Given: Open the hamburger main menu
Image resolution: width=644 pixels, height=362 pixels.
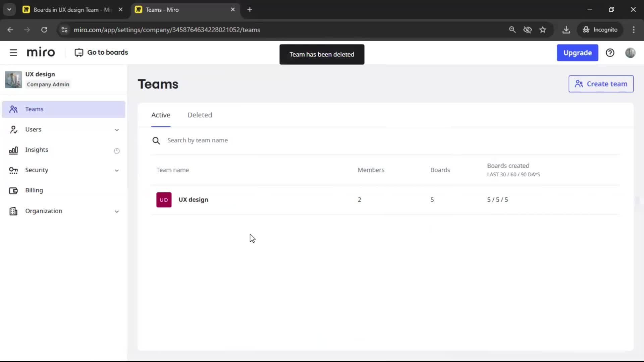Looking at the screenshot, I should tap(13, 53).
